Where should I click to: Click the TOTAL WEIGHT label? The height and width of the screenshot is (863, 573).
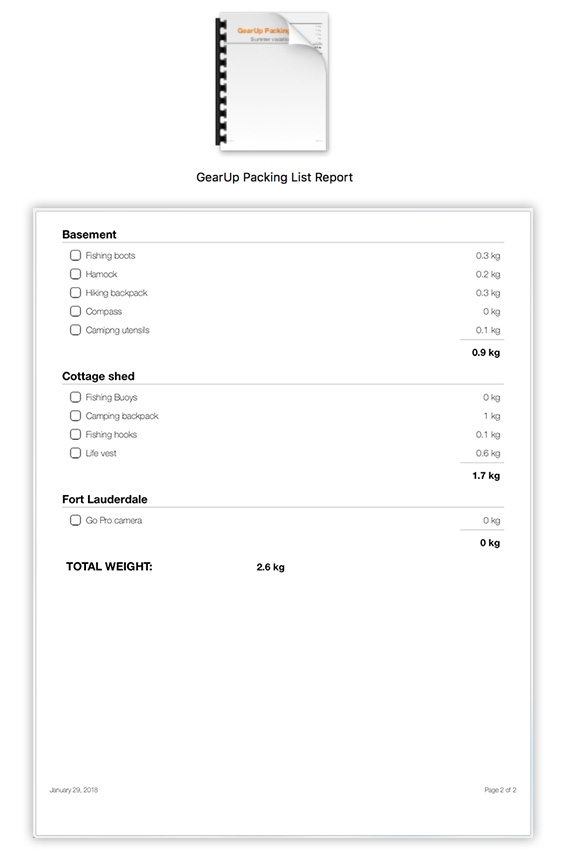click(109, 567)
